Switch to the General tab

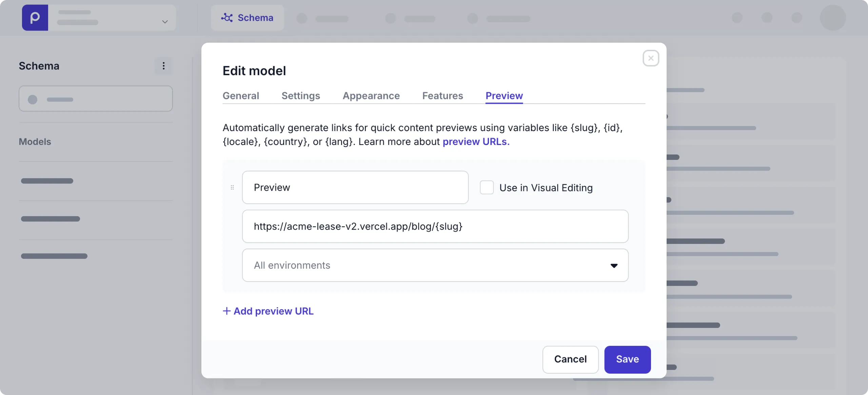(x=241, y=96)
